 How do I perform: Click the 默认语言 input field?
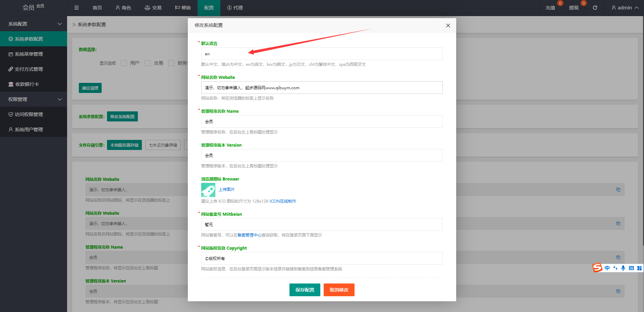click(x=322, y=54)
